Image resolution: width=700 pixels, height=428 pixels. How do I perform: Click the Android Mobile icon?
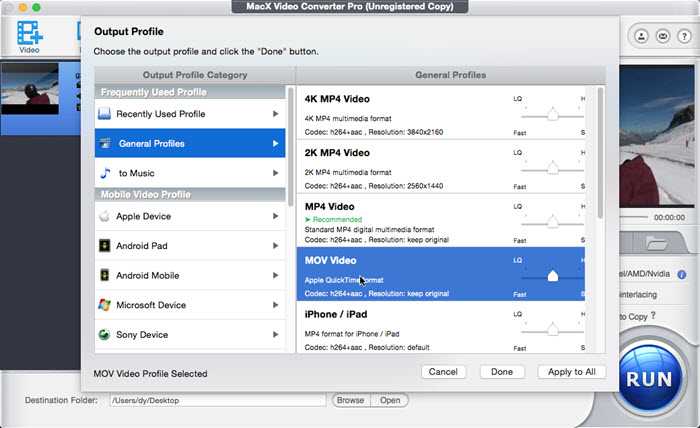pyautogui.click(x=104, y=275)
